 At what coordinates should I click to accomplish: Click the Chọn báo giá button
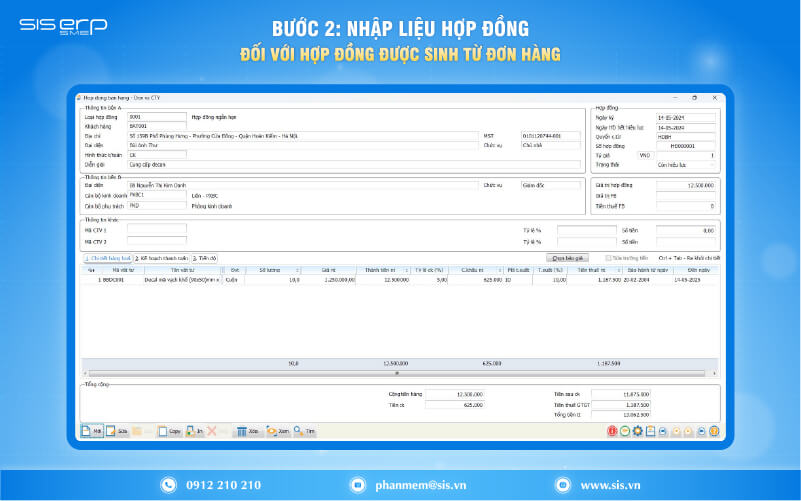(567, 257)
